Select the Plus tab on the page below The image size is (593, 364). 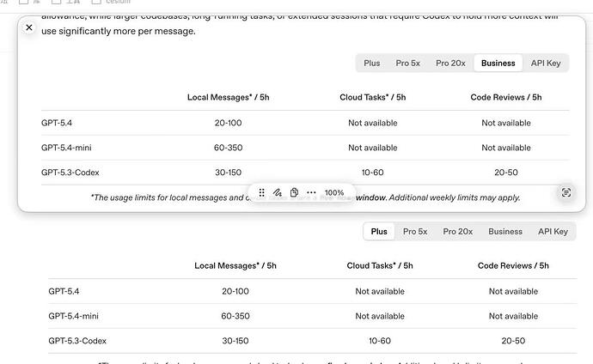(x=379, y=232)
